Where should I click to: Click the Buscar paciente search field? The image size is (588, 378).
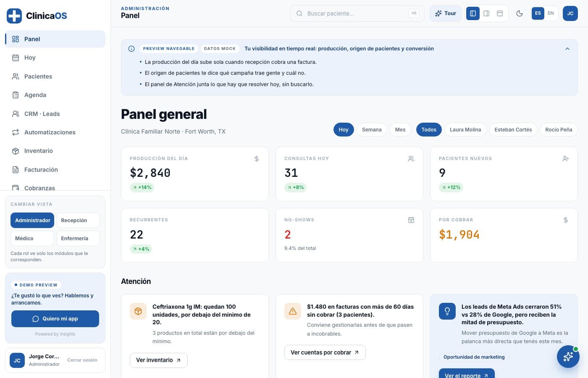click(357, 13)
